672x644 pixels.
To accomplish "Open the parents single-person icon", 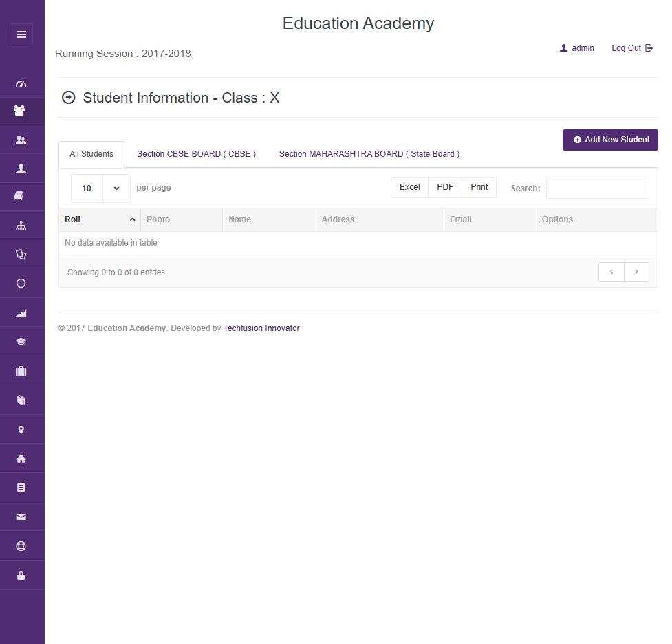I will 21,169.
